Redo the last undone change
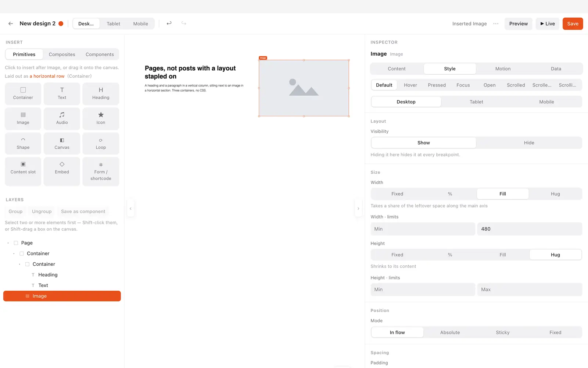This screenshot has height=368, width=588. point(184,23)
